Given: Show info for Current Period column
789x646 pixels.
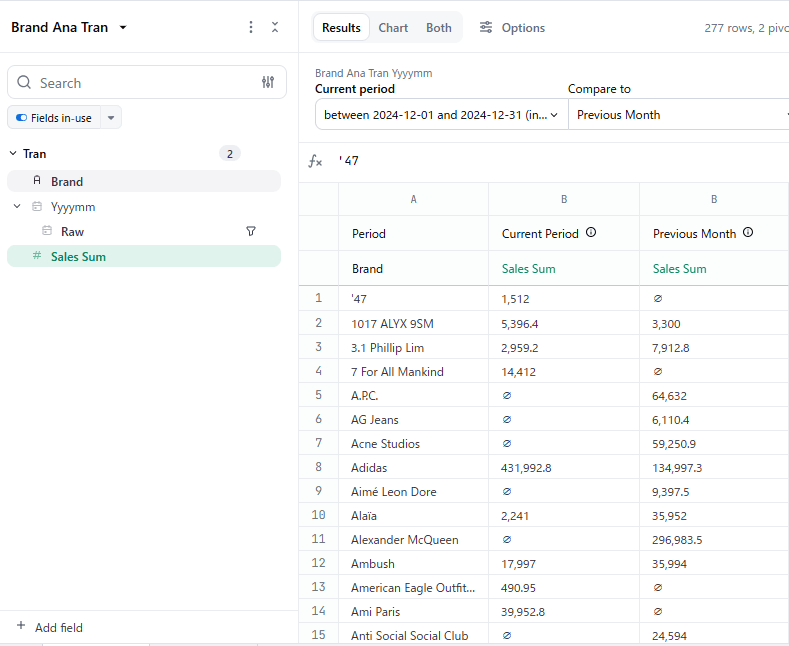Looking at the screenshot, I should pos(591,232).
